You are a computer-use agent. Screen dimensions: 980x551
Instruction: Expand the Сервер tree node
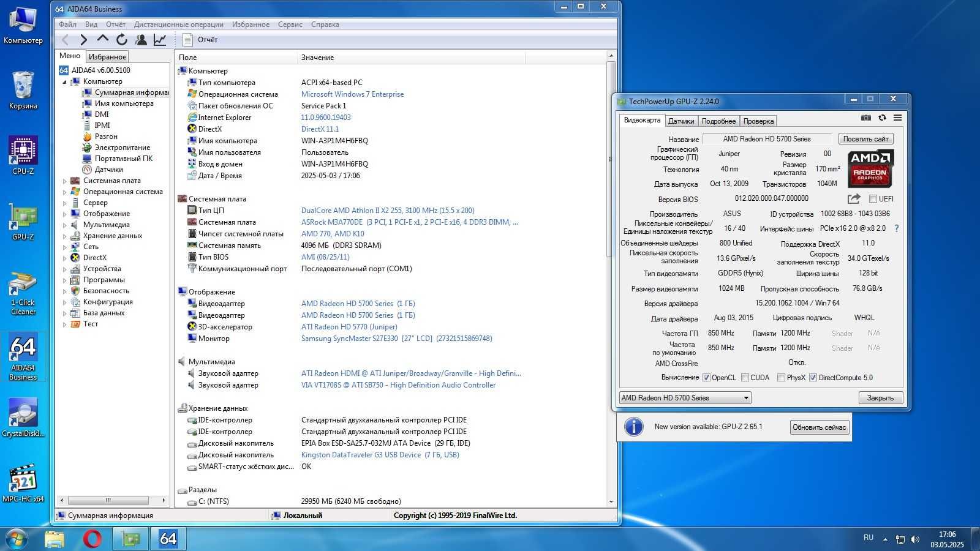click(64, 203)
